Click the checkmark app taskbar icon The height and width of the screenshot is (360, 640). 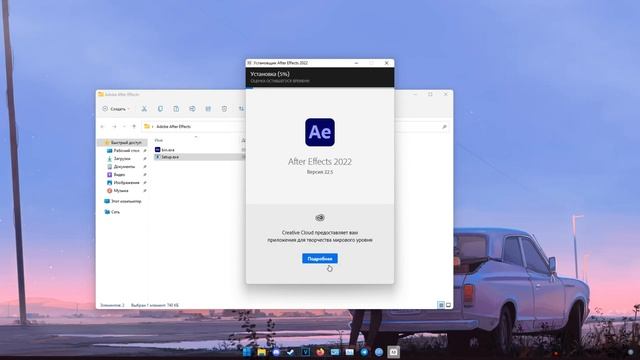(291, 352)
